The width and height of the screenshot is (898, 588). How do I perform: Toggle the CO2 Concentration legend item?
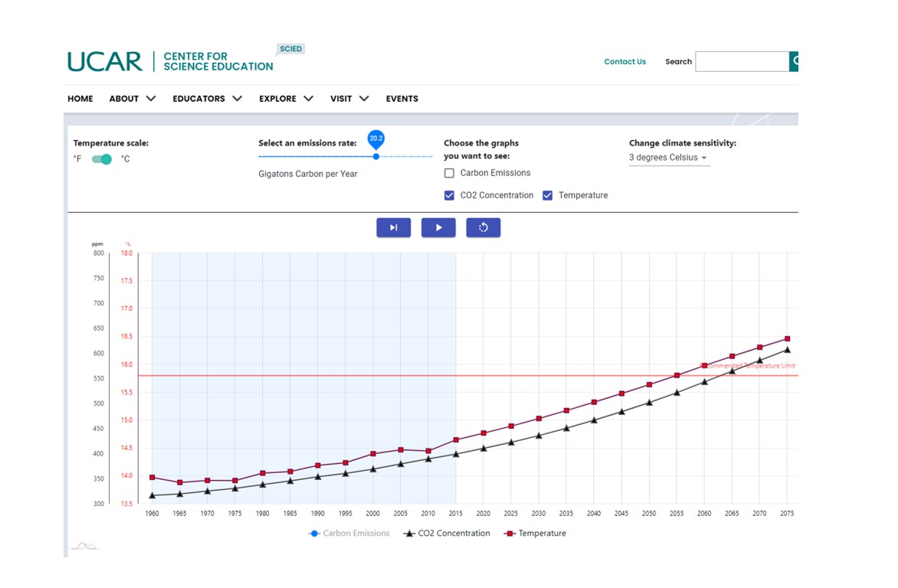point(447,534)
